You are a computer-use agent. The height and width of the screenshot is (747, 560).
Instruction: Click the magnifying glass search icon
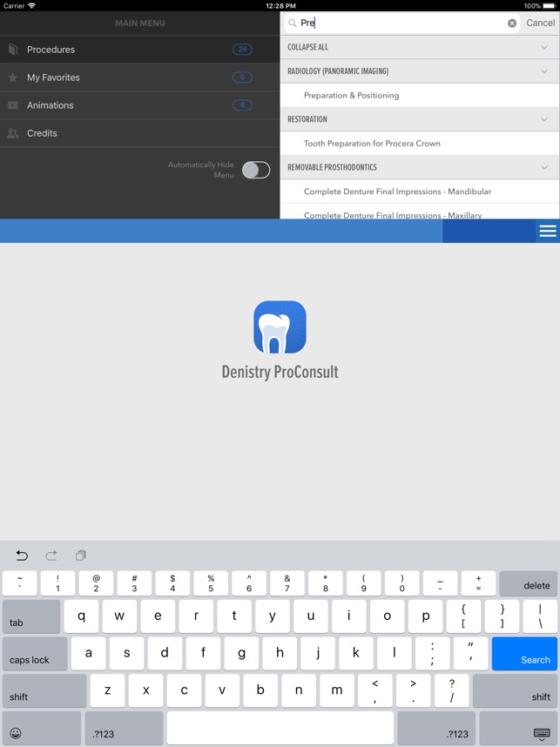(x=292, y=23)
